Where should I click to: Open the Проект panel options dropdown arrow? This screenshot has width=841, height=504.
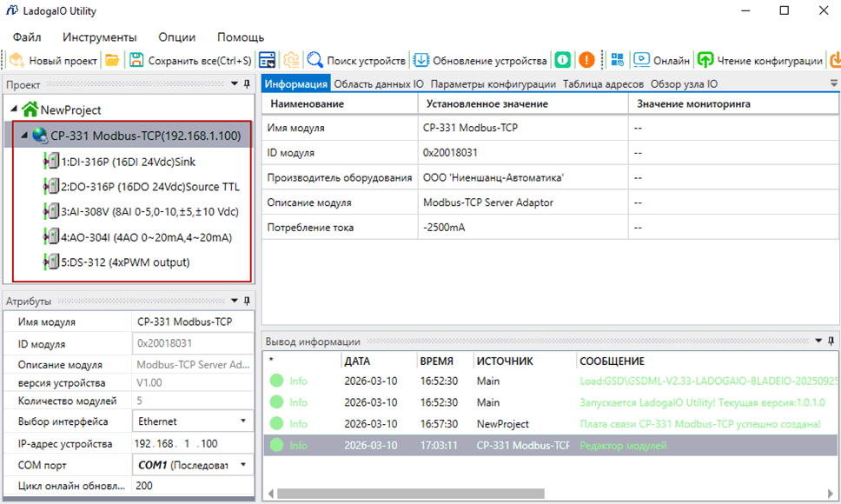[x=235, y=83]
